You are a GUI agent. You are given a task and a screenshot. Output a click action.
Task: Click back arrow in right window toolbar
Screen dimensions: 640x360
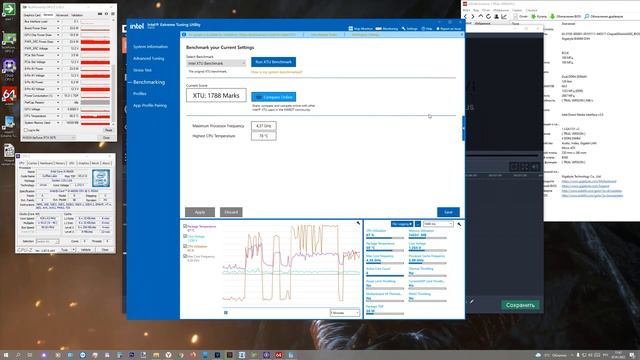pos(465,16)
